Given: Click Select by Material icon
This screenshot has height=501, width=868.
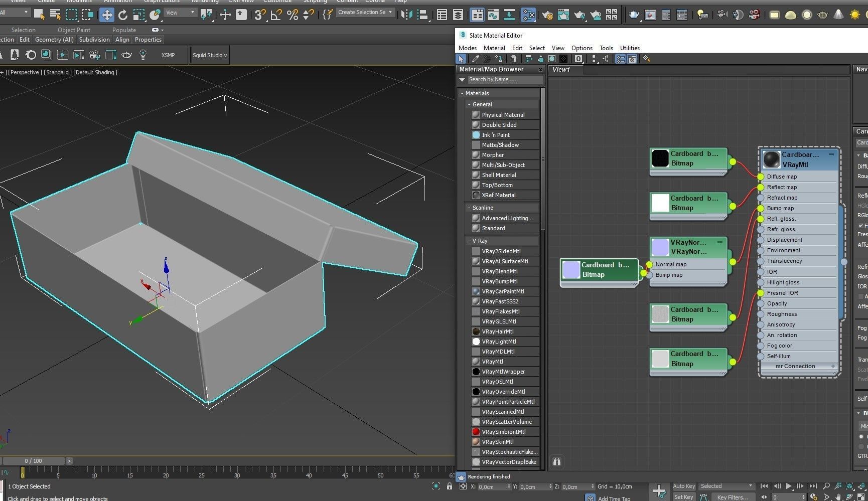Looking at the screenshot, I should pos(647,59).
